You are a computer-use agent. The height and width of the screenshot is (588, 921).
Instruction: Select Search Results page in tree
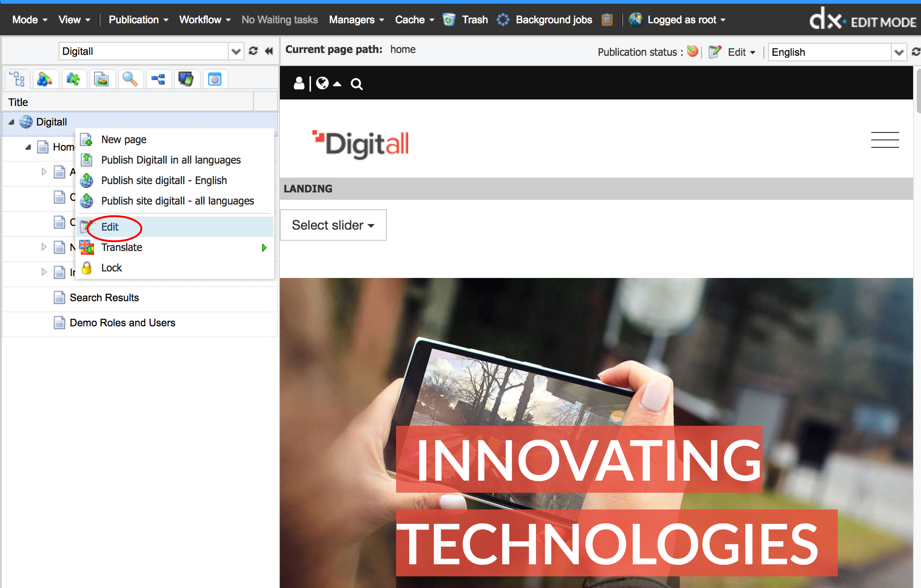tap(104, 297)
